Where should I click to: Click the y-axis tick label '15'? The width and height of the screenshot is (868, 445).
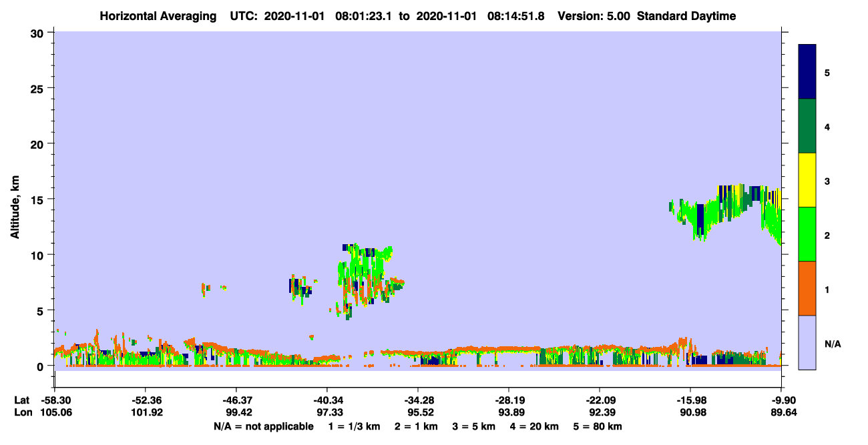tap(39, 199)
